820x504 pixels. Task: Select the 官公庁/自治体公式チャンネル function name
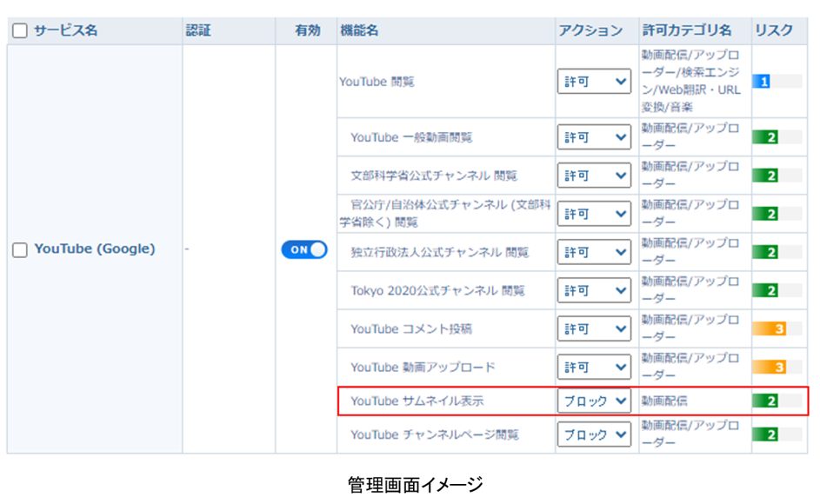tap(445, 213)
